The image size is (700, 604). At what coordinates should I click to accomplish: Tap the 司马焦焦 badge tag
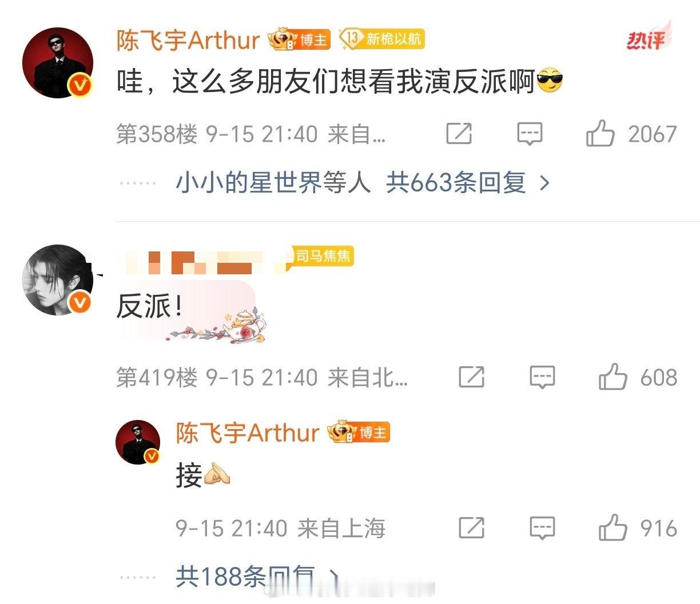click(x=323, y=256)
